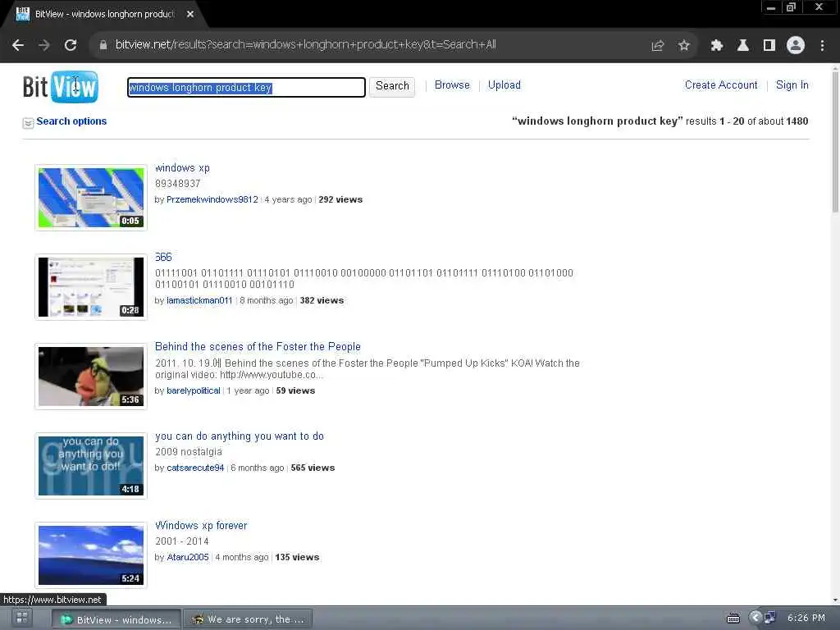Click Create Account link
Screen dimensions: 840x630
[x=721, y=85]
